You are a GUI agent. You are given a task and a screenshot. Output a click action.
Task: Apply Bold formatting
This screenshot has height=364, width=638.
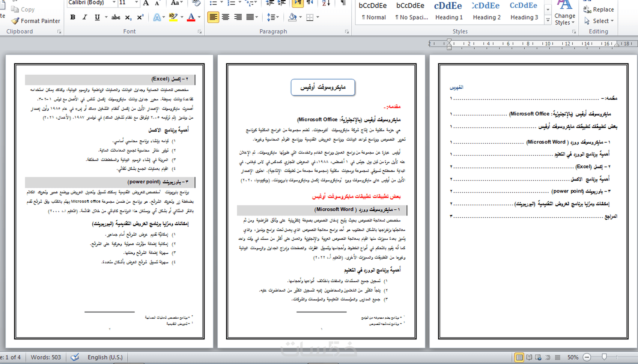[73, 17]
